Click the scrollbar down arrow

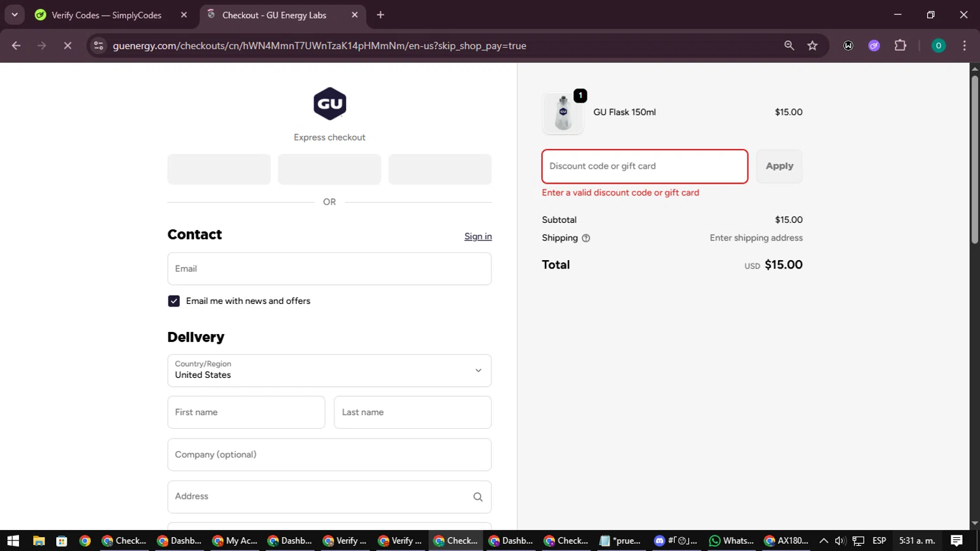point(975,524)
